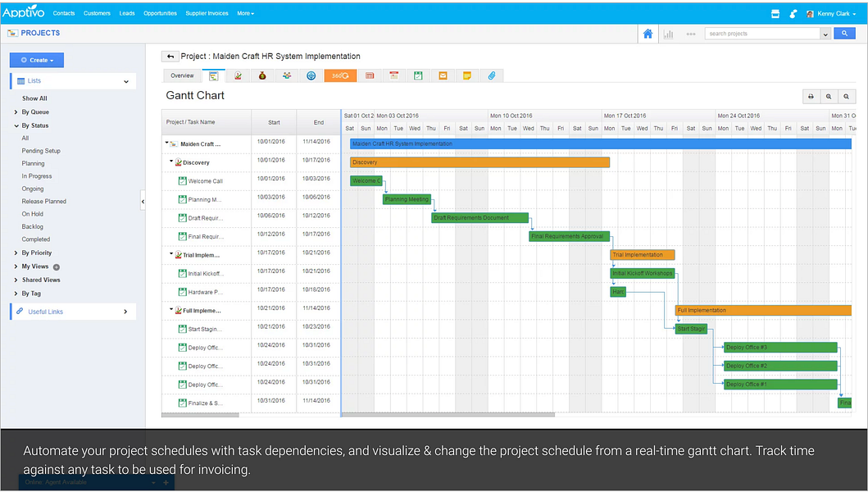Open the orange email envelope tab

pos(443,76)
